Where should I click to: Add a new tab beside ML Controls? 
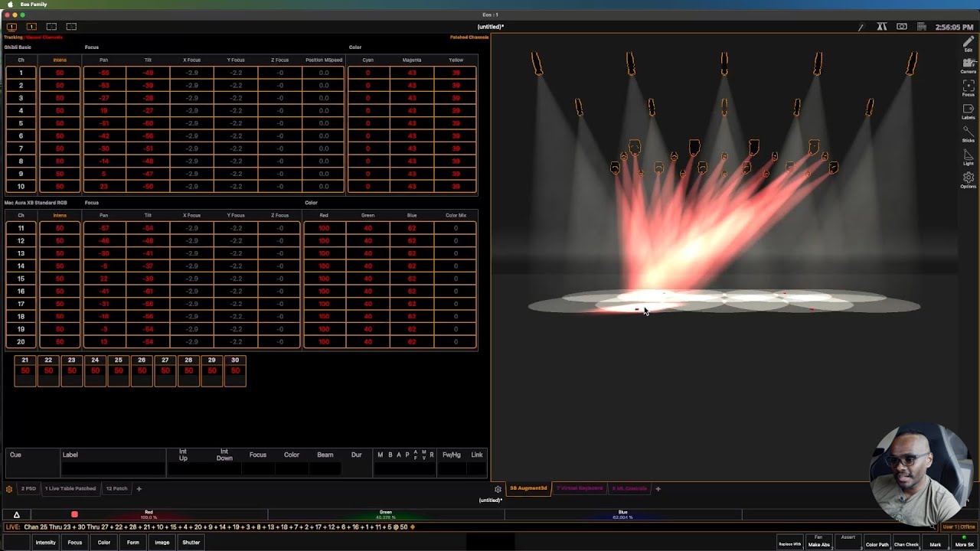658,488
